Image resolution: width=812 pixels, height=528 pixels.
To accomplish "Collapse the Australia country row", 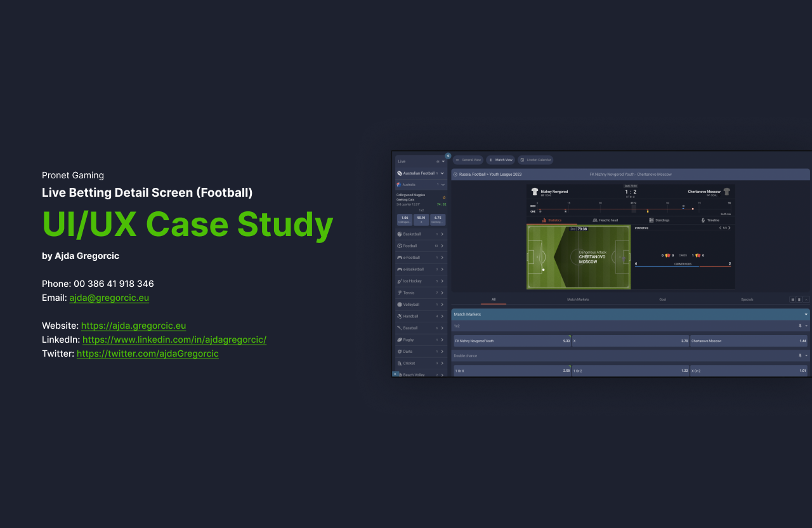I will click(443, 185).
